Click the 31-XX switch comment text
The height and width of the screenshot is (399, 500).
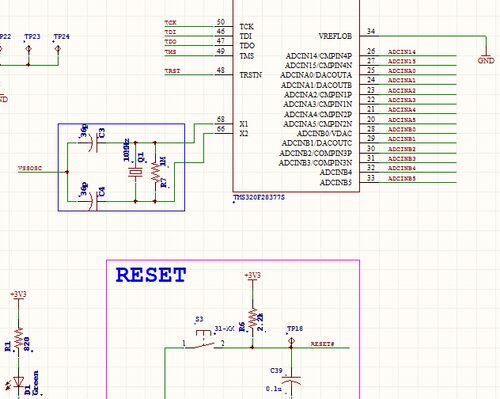(x=225, y=329)
